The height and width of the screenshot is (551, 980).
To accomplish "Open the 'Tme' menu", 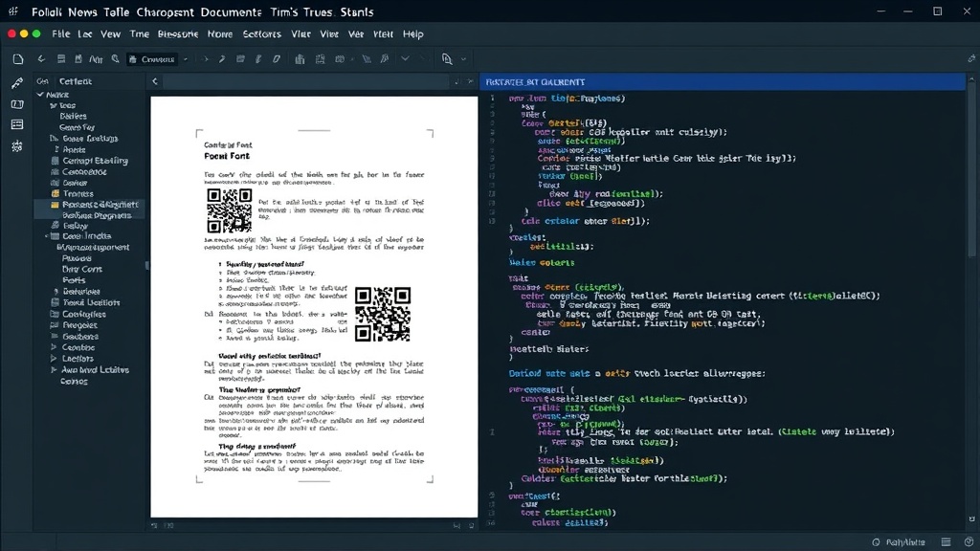I will (x=140, y=33).
